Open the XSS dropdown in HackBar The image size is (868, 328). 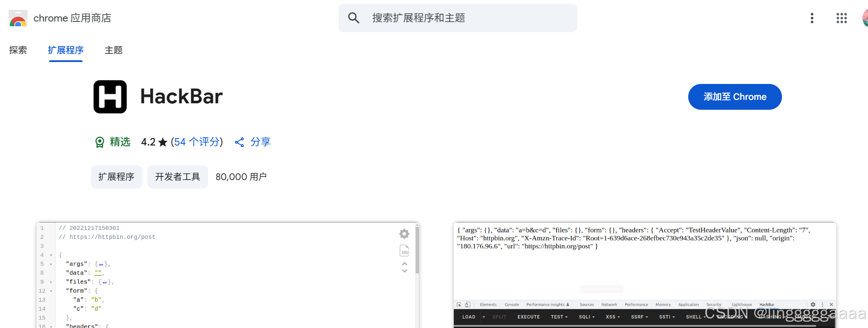point(613,317)
